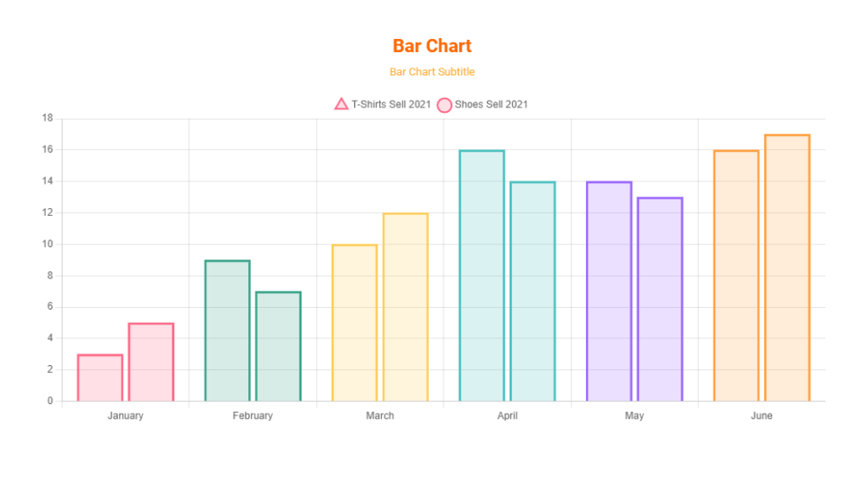Click the circle legend icon for Shoes
Image resolution: width=868 pixels, height=477 pixels.
[444, 105]
